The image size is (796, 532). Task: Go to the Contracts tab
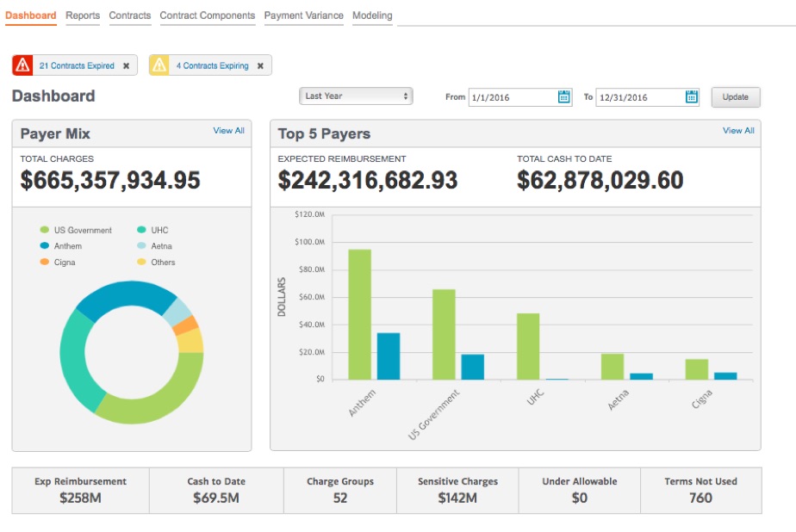(x=130, y=15)
